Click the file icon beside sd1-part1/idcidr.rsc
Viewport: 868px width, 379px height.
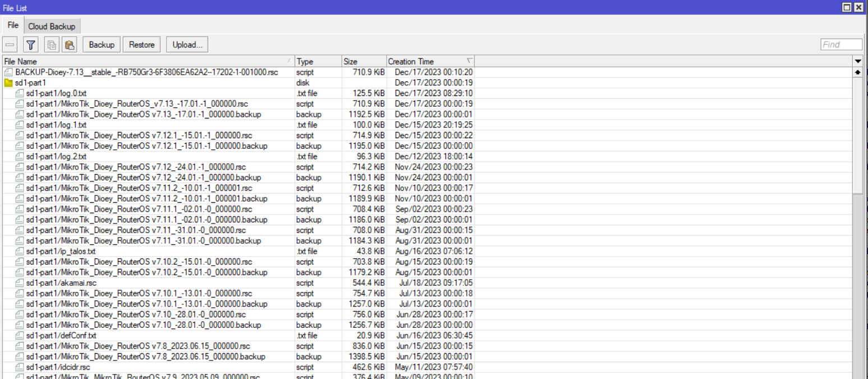(20, 367)
